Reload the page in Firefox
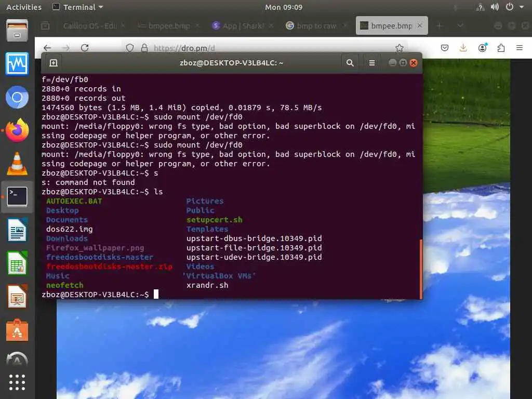Screen dimensions: 532x399 (85, 48)
